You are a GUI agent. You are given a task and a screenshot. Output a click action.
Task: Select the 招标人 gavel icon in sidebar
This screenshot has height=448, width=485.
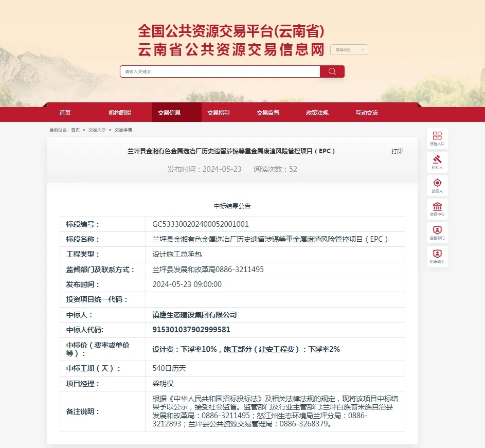click(437, 161)
